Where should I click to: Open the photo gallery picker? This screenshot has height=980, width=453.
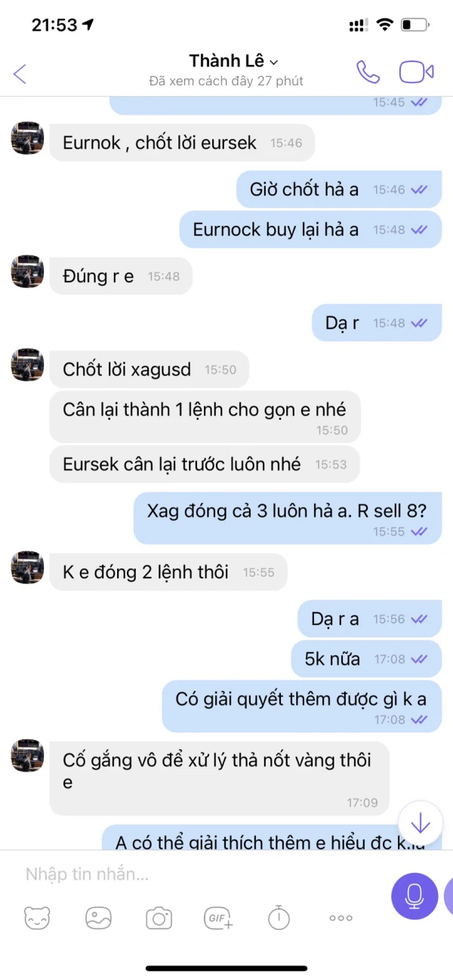point(98,917)
